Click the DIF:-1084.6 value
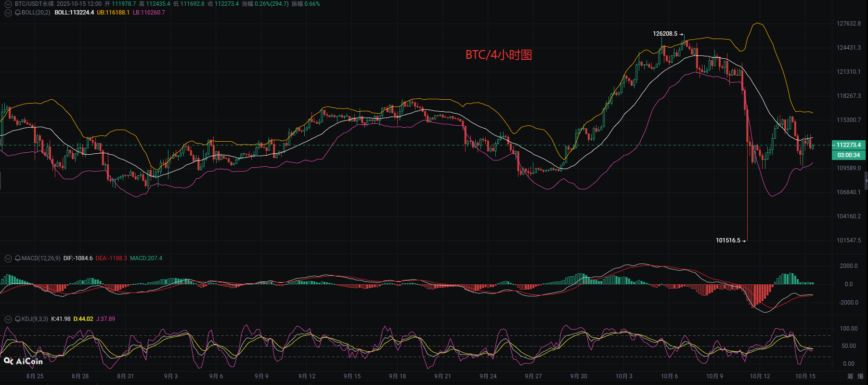 click(x=78, y=258)
